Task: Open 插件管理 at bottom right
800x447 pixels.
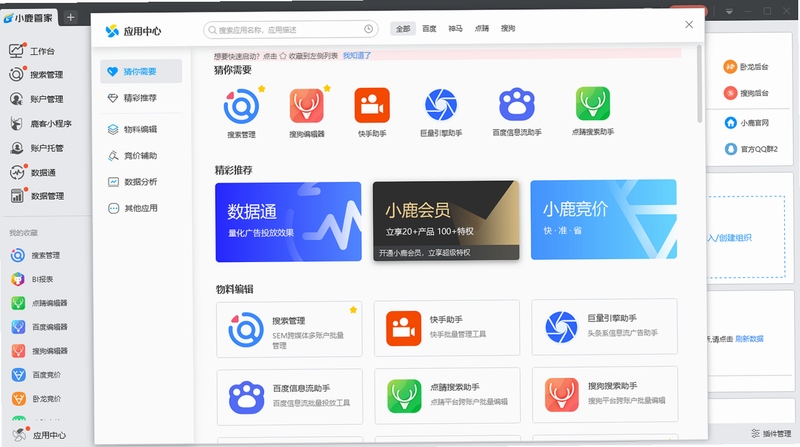Action: 771,433
